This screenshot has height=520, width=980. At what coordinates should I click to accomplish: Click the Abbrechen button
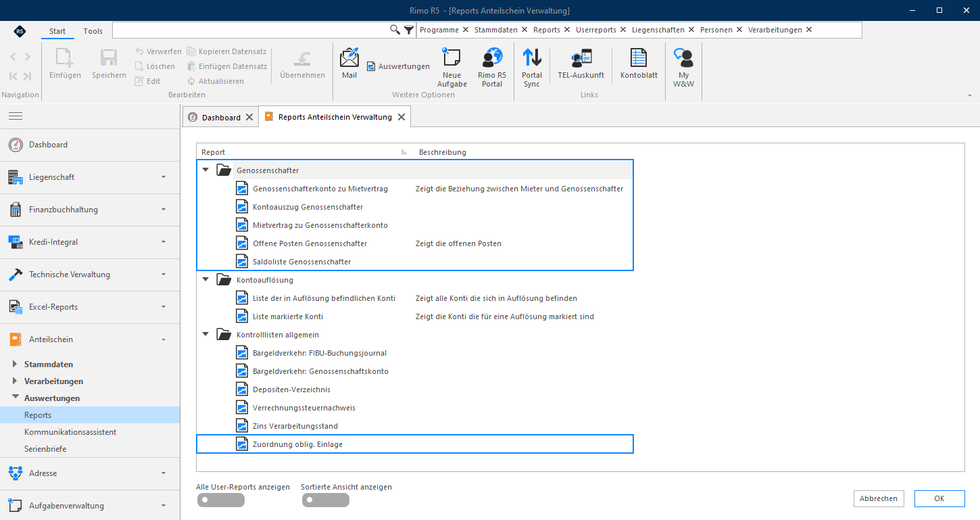[879, 498]
